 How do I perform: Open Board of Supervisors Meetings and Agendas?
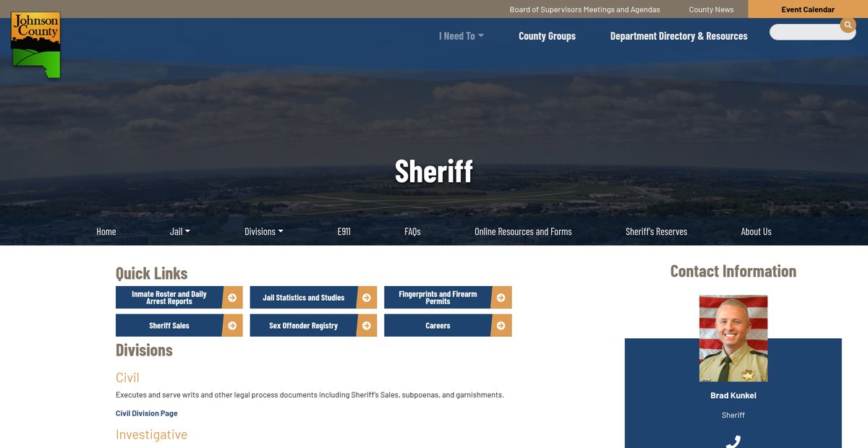pyautogui.click(x=584, y=9)
